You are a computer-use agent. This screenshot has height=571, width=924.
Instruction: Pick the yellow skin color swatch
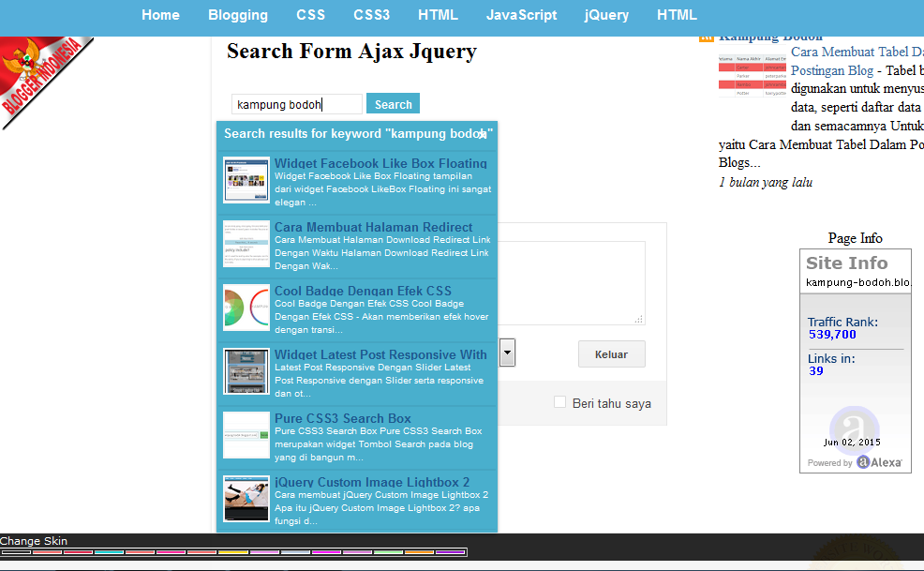232,552
